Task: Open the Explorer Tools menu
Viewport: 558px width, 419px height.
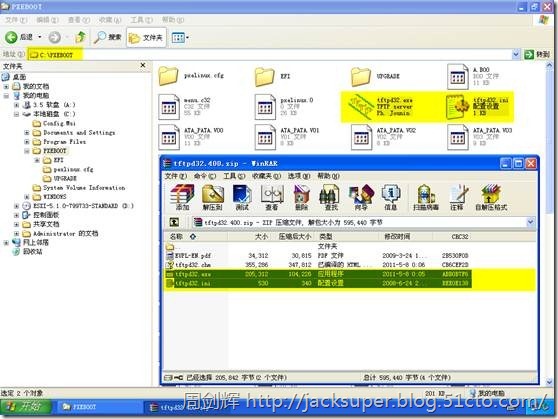Action: [x=141, y=20]
